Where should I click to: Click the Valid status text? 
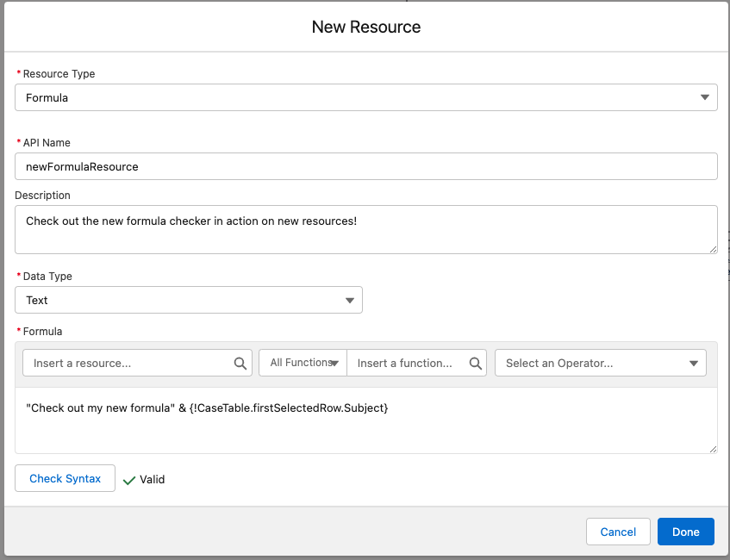point(152,479)
